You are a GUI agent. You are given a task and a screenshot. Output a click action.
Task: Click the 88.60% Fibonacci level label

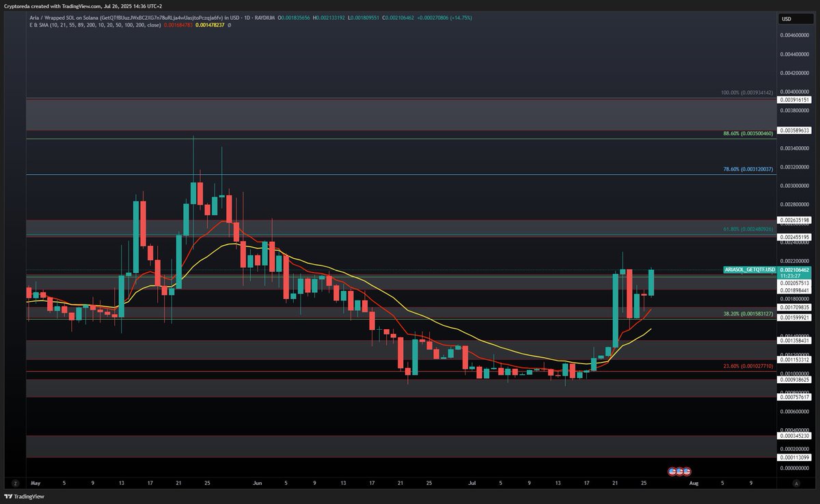(x=748, y=134)
